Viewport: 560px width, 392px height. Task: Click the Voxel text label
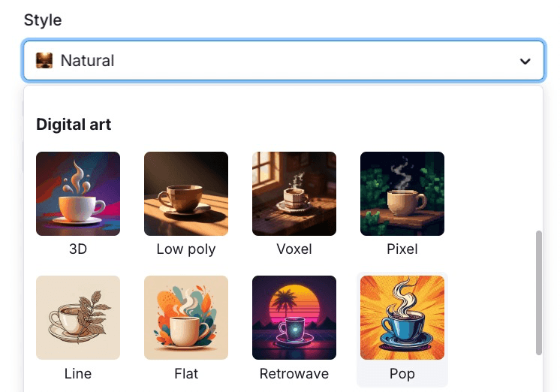tap(294, 249)
